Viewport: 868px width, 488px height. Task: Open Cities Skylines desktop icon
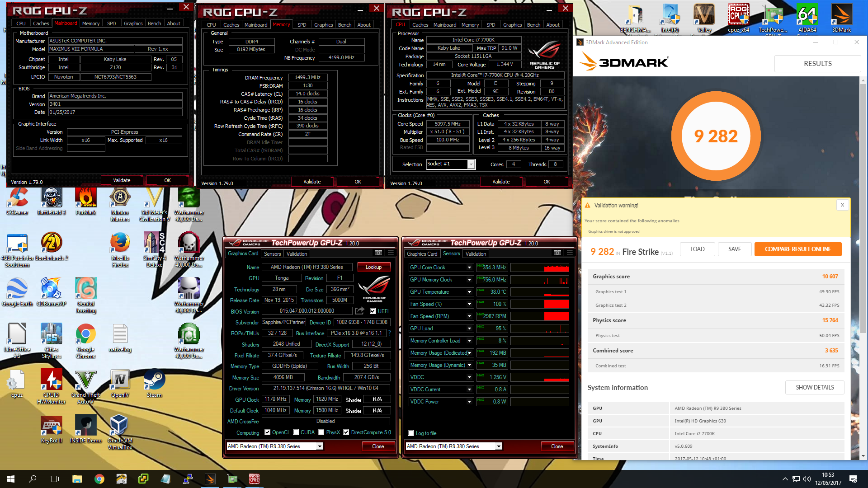tap(52, 341)
